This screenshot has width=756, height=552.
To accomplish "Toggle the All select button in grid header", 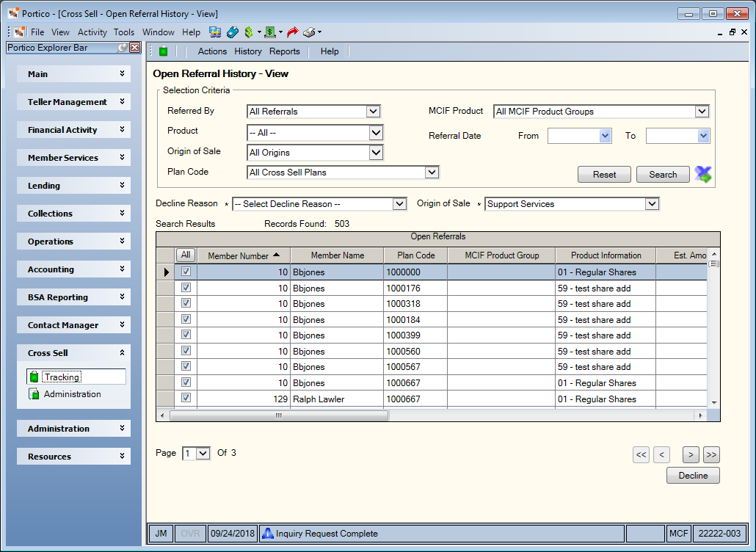I will (186, 255).
